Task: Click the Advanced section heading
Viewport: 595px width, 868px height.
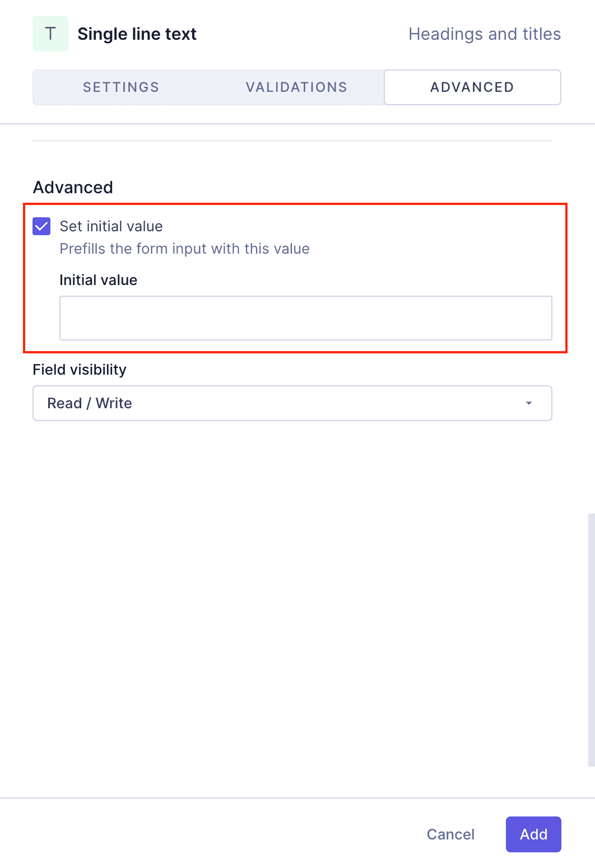Action: [72, 187]
